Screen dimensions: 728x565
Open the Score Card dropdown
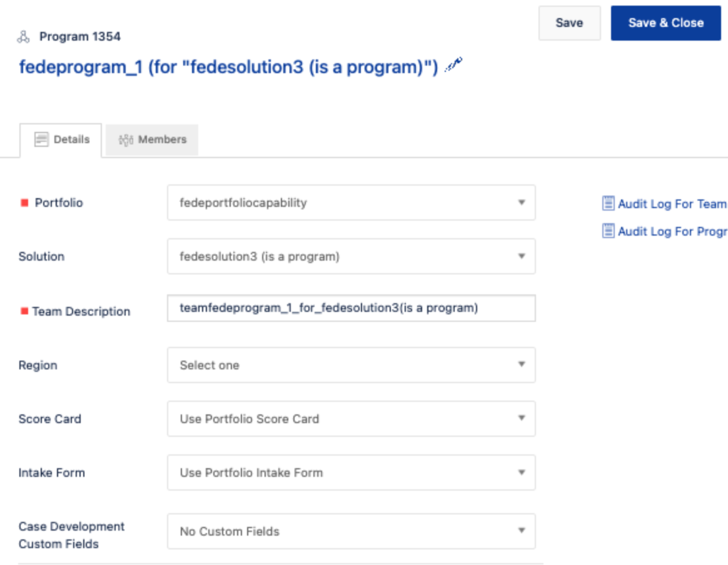pos(351,419)
